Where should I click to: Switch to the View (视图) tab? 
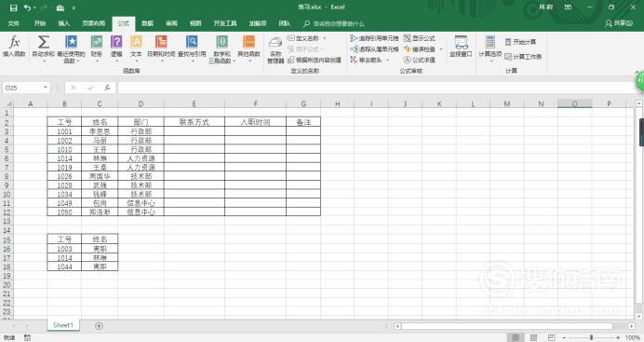tap(195, 24)
